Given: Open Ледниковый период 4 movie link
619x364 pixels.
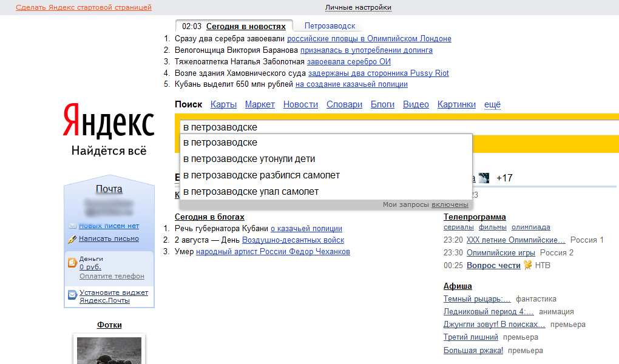Looking at the screenshot, I should click(x=489, y=311).
